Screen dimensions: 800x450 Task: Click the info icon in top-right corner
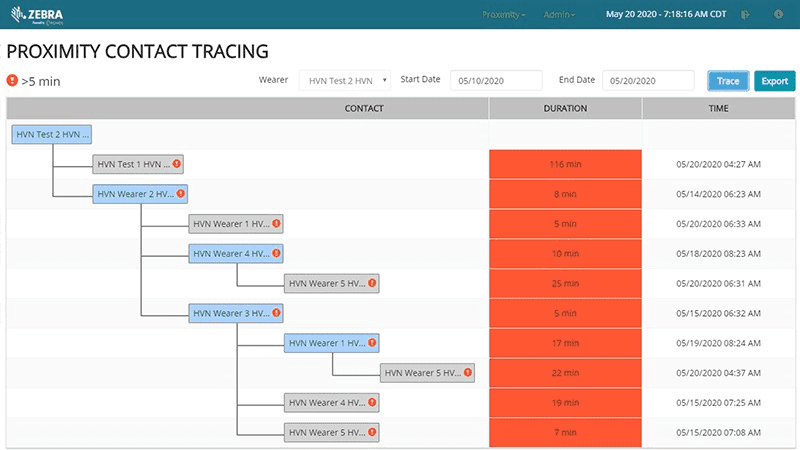tap(778, 15)
